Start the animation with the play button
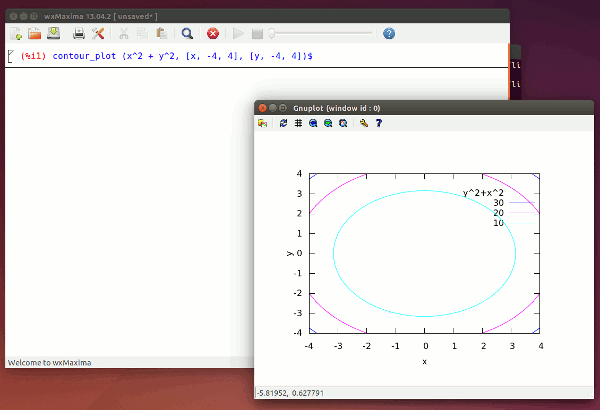Screen dimensions: 600x410 tap(239, 33)
